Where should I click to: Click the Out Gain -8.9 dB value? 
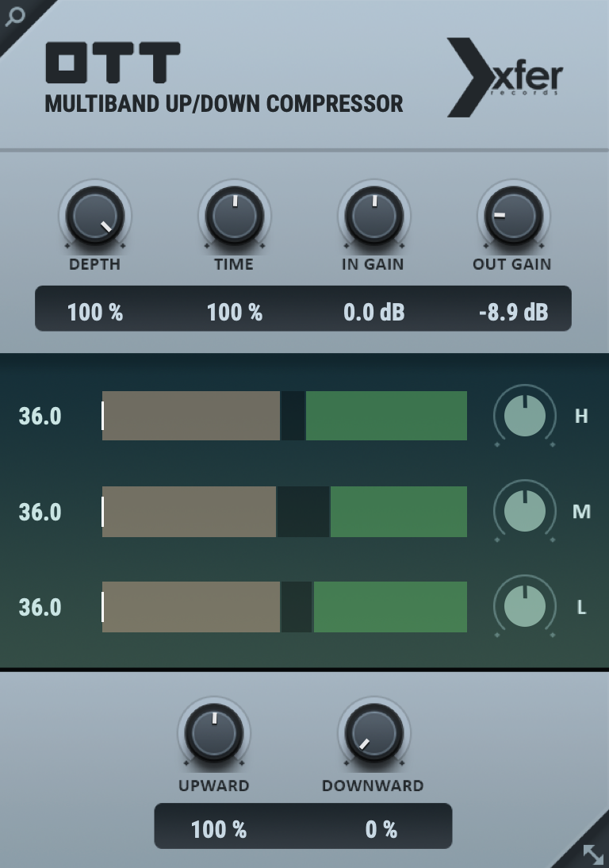513,312
